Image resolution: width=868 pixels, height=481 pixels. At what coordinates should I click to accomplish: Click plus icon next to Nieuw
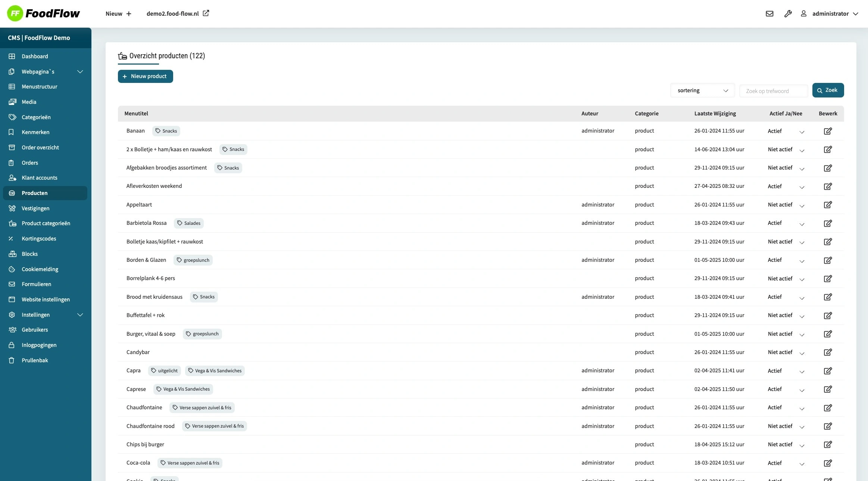tap(129, 14)
